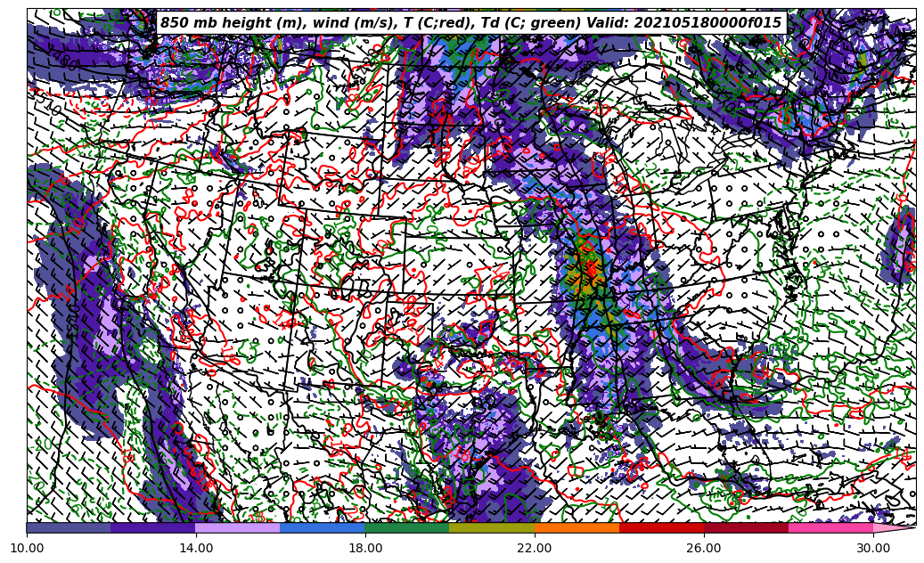Select the bright red 24–26 colorbar segment
The height and width of the screenshot is (563, 924).
tap(662, 527)
